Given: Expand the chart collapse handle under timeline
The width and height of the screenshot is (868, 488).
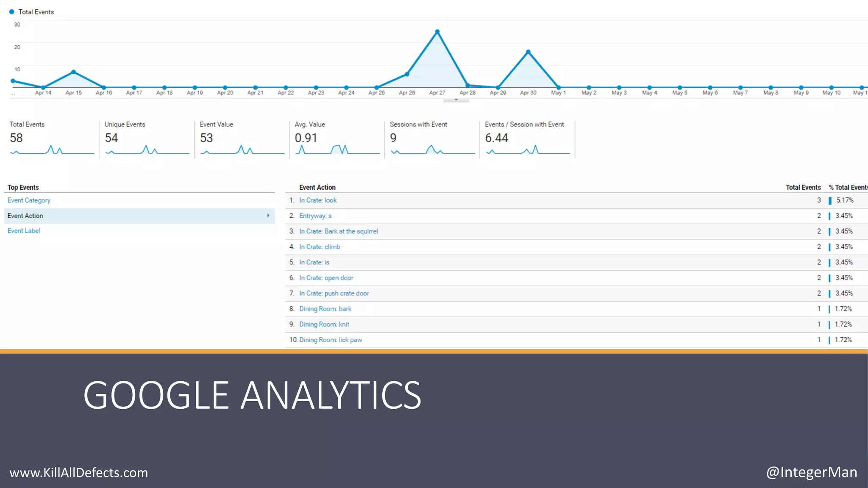Looking at the screenshot, I should [x=456, y=100].
